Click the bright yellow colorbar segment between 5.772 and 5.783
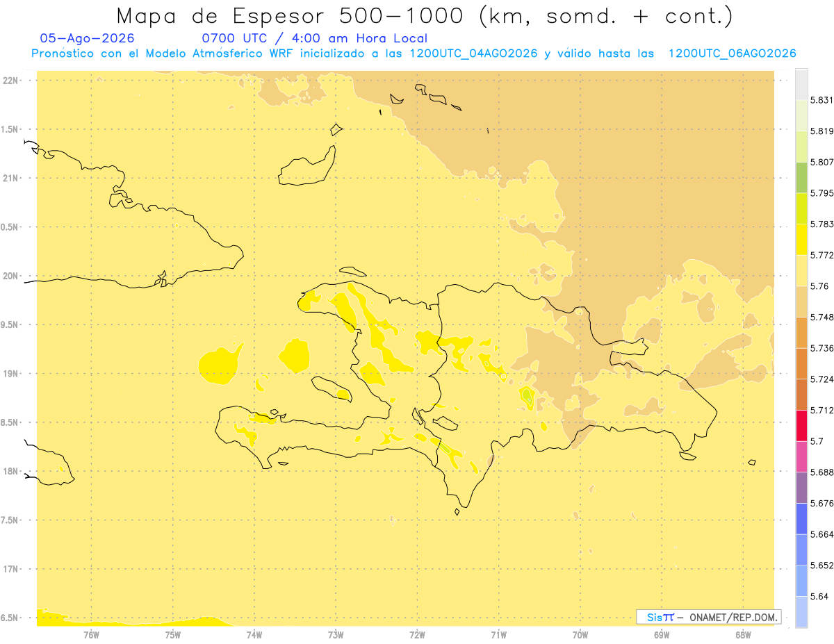 (x=801, y=240)
